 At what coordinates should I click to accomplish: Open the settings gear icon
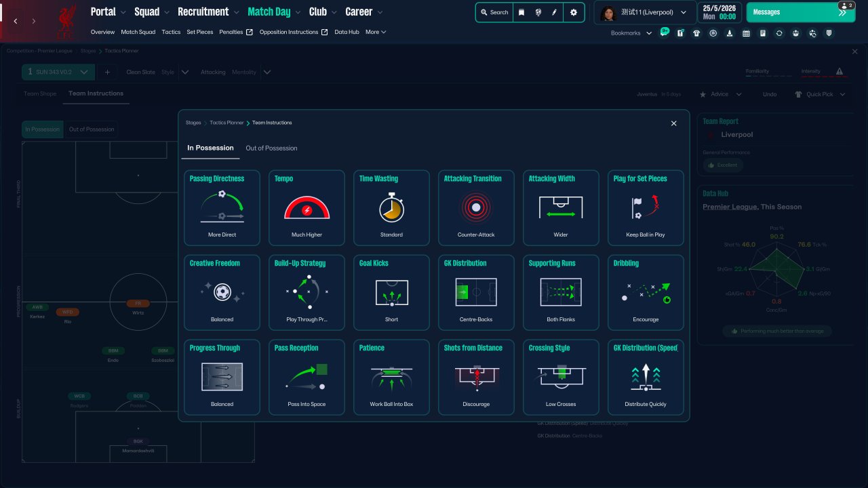point(574,12)
